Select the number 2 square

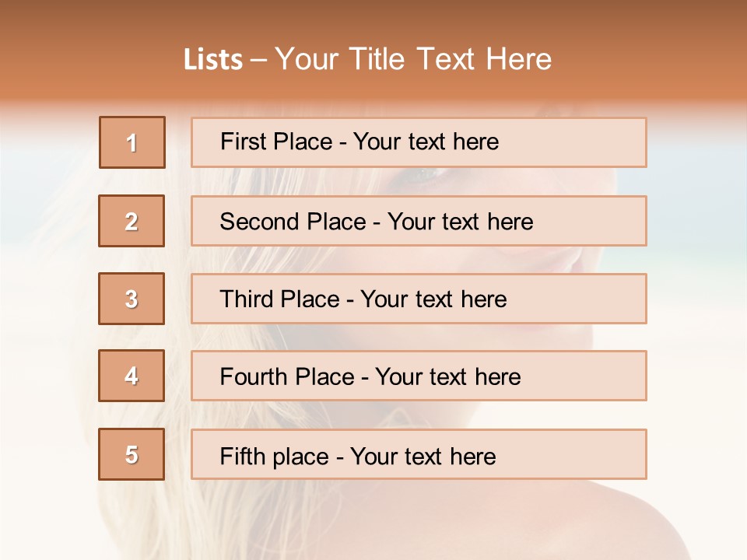[132, 221]
